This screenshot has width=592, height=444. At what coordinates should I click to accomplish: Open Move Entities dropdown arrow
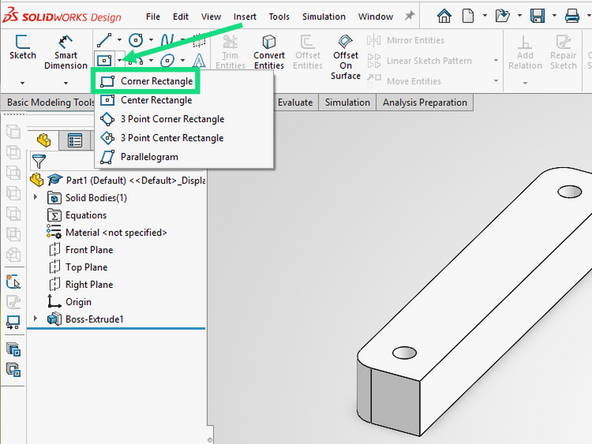coord(496,81)
